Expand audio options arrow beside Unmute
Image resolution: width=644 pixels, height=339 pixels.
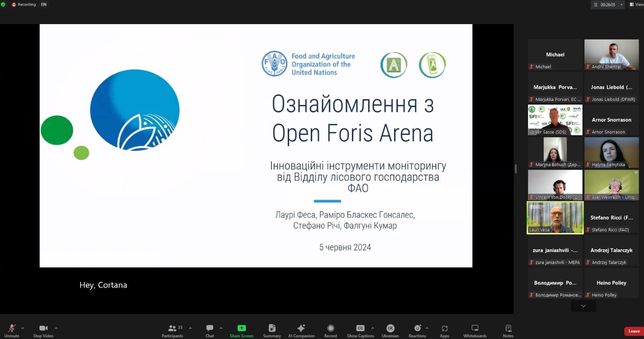click(23, 328)
